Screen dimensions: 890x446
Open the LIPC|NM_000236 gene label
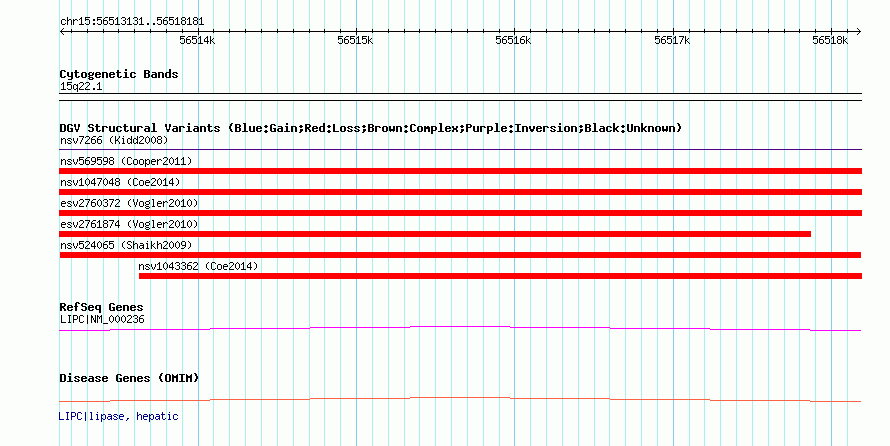pos(102,319)
